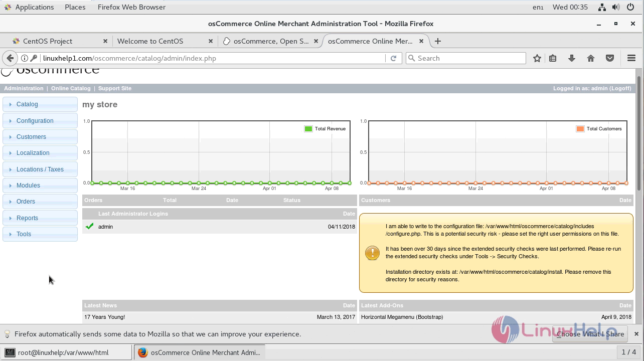The image size is (644, 361).
Task: Expand the Customers sidebar section
Action: tap(40, 137)
